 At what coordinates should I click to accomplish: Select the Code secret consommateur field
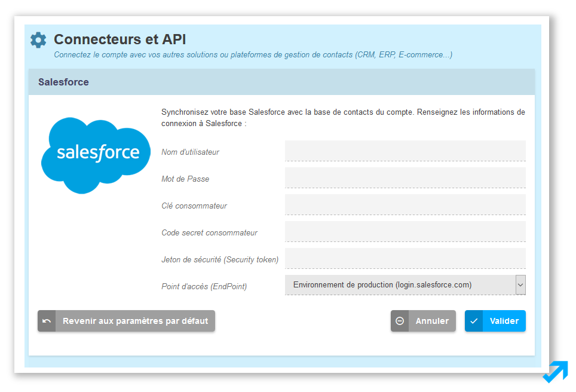pos(405,231)
